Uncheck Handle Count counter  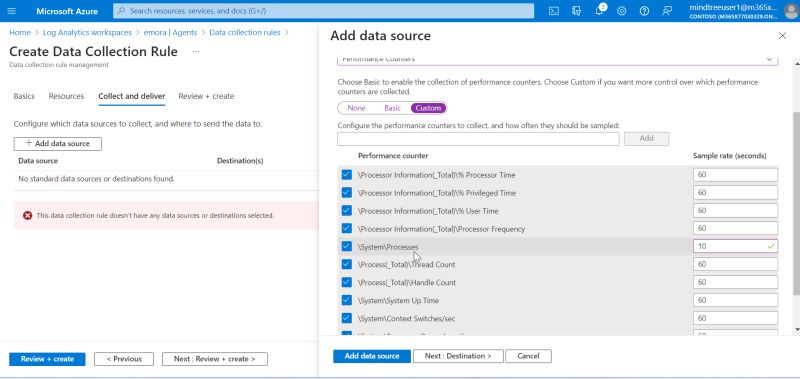(346, 282)
